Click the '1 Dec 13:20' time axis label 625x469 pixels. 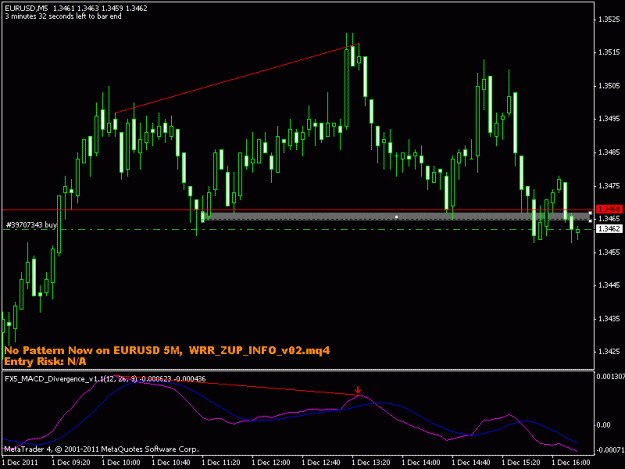coord(371,462)
